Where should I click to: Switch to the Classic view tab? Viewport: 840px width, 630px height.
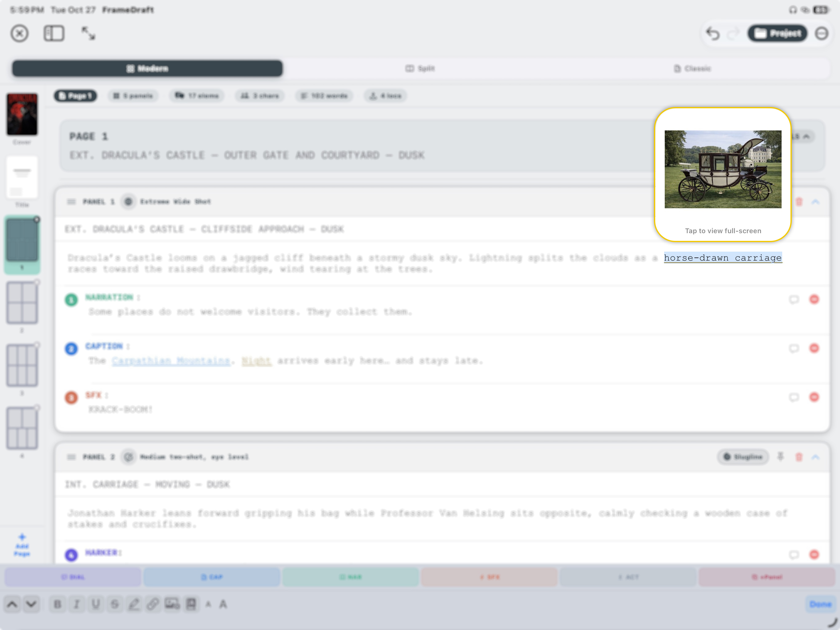[693, 68]
